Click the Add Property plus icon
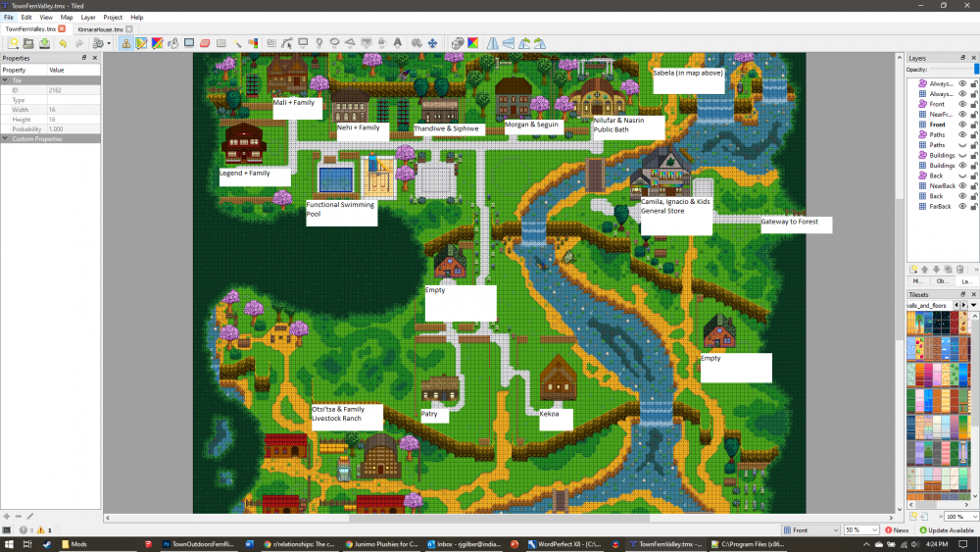Screen dimensions: 980x552 pyautogui.click(x=6, y=517)
